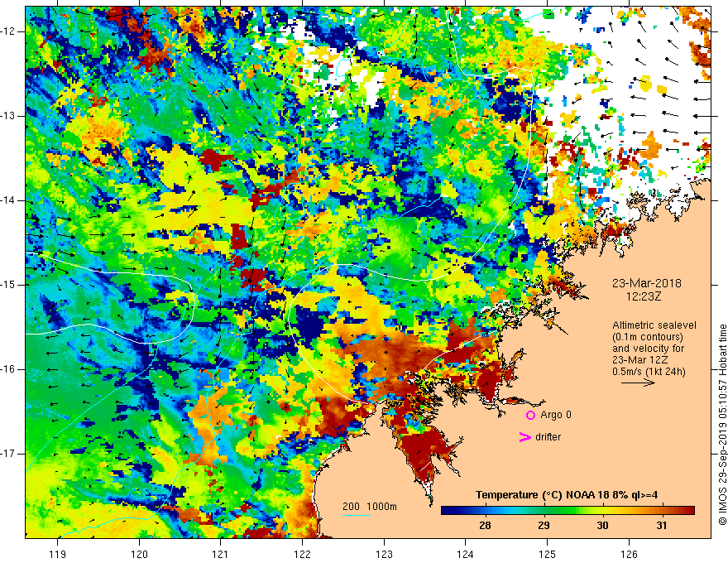Screen dimensions: 728x563
Task: Click the temperature color bar legend
Action: [568, 511]
